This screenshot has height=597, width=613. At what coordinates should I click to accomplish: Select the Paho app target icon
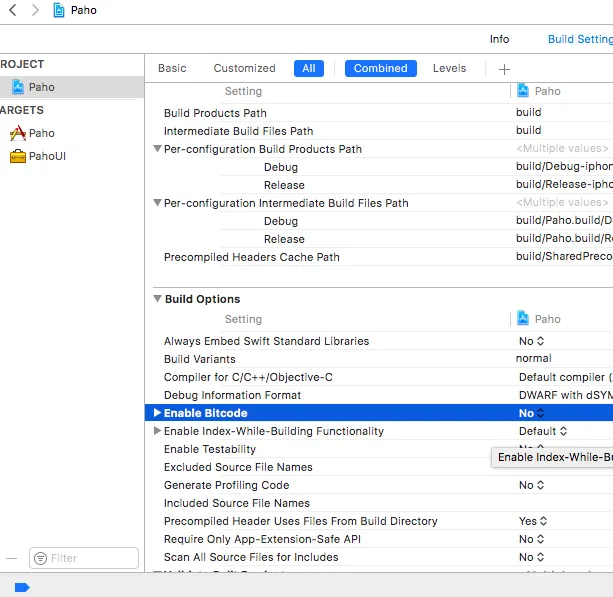pos(18,133)
